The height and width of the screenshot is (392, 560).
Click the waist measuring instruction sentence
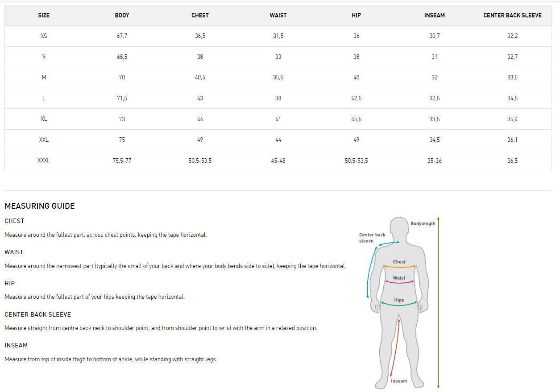175,266
